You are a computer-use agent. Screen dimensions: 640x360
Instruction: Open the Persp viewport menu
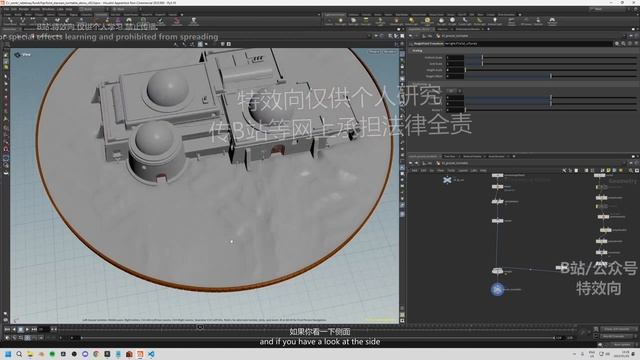[x=374, y=52]
